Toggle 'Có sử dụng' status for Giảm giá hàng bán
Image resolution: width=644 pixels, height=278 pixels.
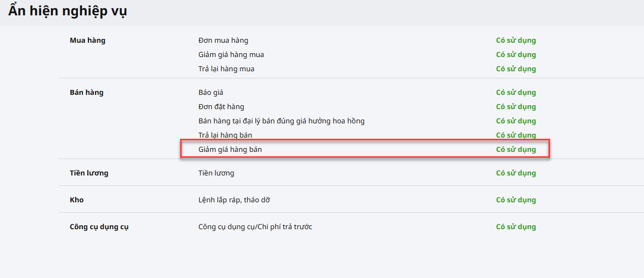point(516,150)
